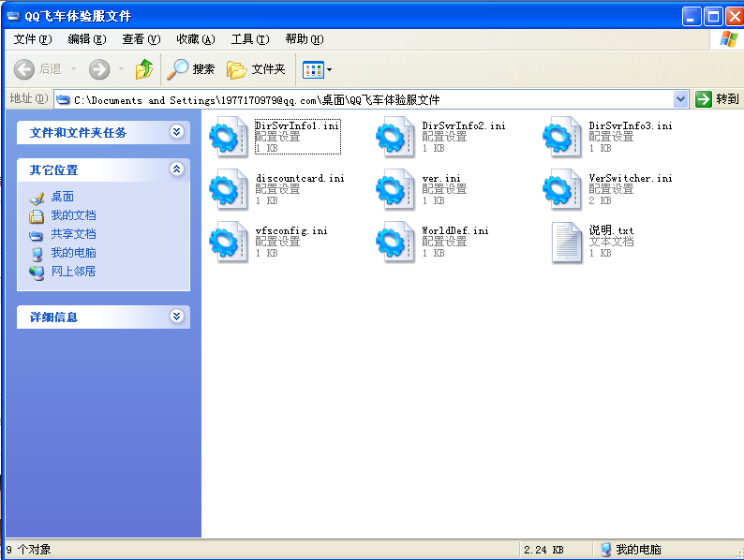Open the forward history dropdown arrow
Screen dimensions: 744x560
121,69
